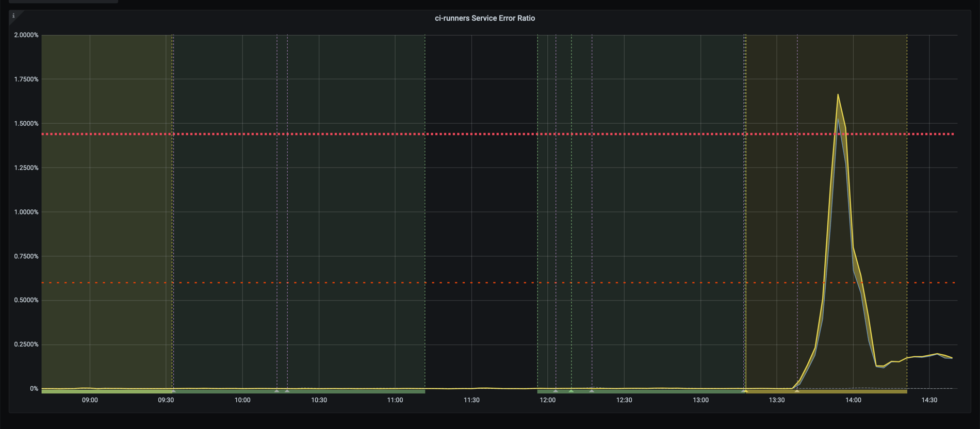Click the second of two markers before 10:30
The image size is (980, 429).
point(287,391)
